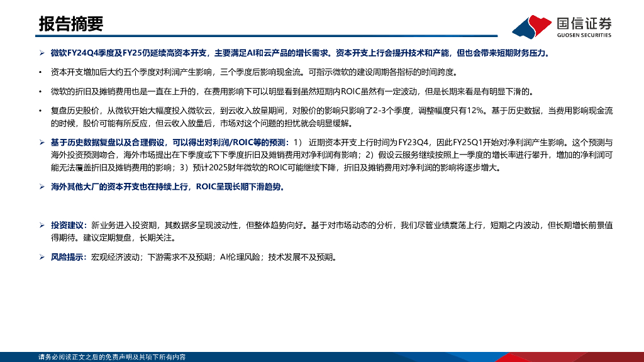Click arrow bullet before 基于历史数据复盘 paragraph
This screenshot has width=644, height=362.
pos(42,143)
